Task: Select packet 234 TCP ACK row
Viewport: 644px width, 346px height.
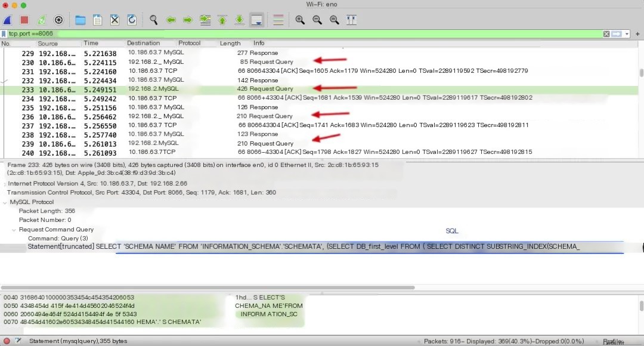Action: (320, 98)
